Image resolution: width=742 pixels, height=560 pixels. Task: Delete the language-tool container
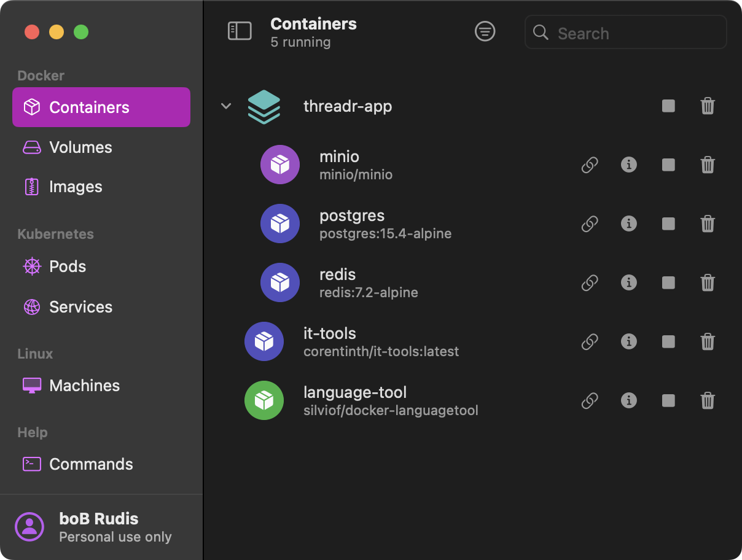(x=708, y=400)
